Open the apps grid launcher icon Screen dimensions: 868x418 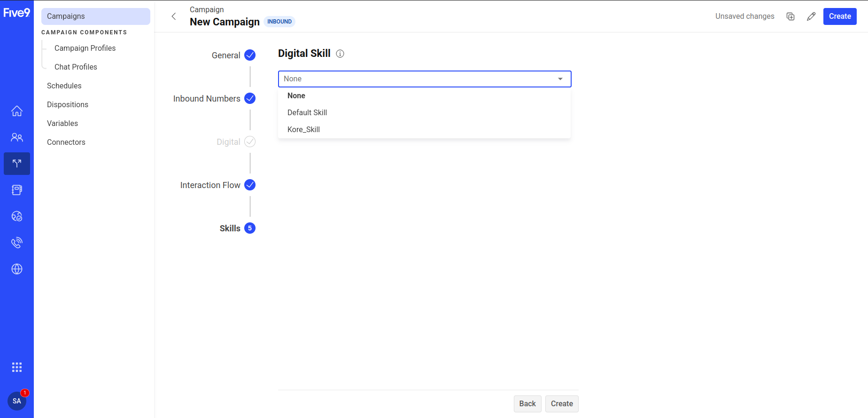coord(17,367)
